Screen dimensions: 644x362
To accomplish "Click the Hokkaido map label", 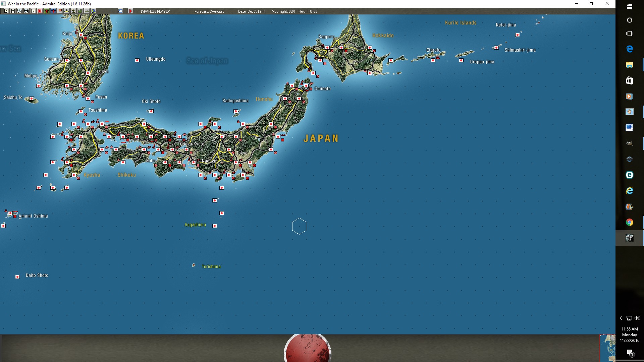I will [383, 36].
